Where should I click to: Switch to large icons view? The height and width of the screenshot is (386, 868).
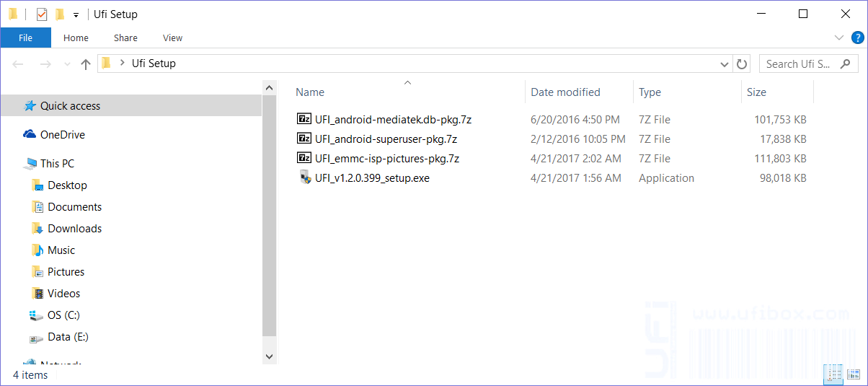[854, 373]
